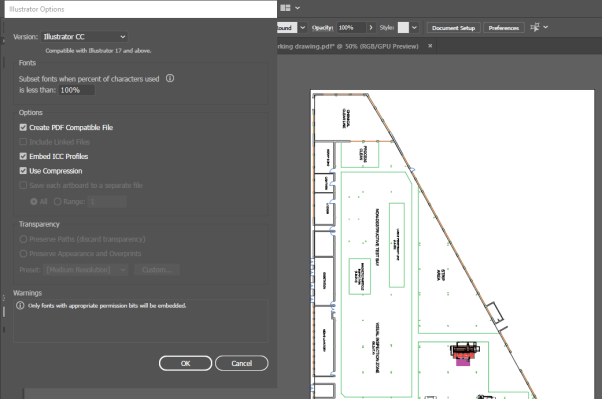
Task: Close the working drawing.pdf document tab
Action: 430,46
